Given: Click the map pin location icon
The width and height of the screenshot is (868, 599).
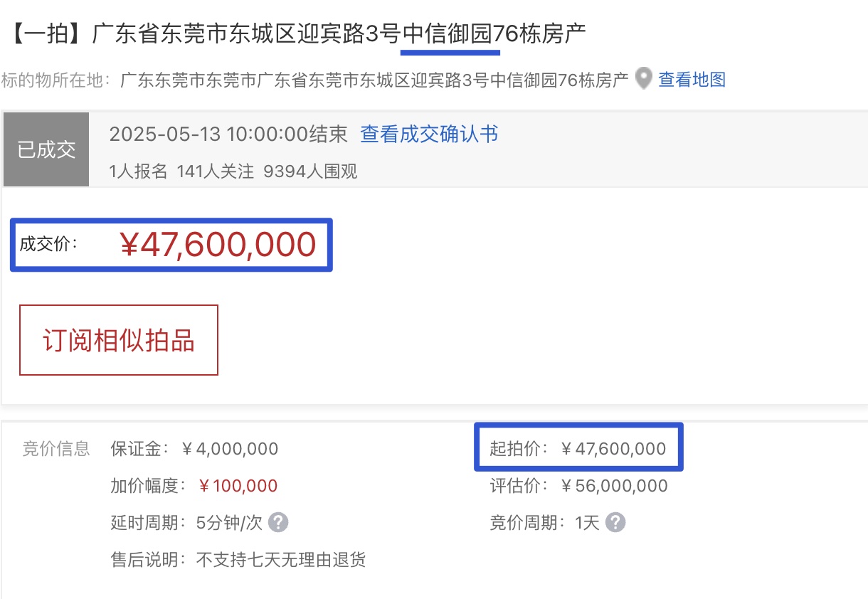Looking at the screenshot, I should coord(643,79).
